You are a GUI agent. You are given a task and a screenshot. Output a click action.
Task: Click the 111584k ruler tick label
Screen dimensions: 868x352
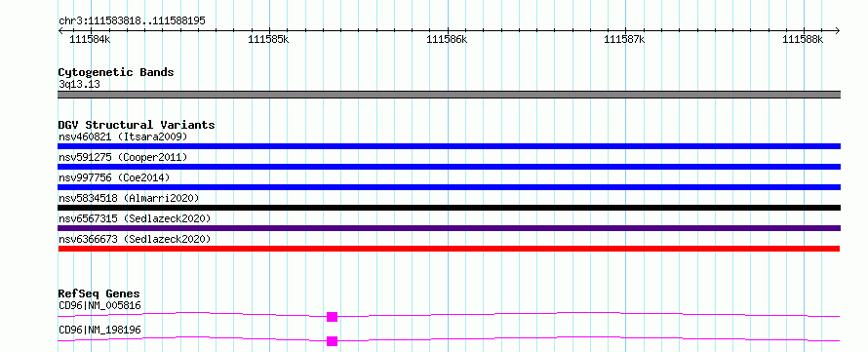pyautogui.click(x=90, y=39)
